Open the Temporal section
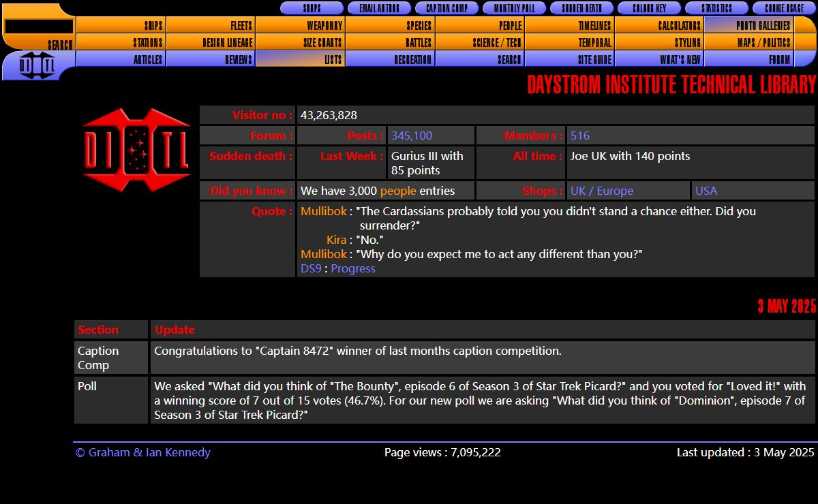Viewport: 818px width, 504px height. [569, 42]
